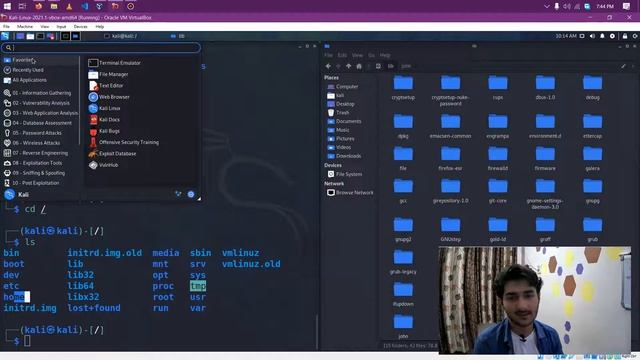The width and height of the screenshot is (640, 360).
Task: Select the grub folder
Action: tap(592, 230)
